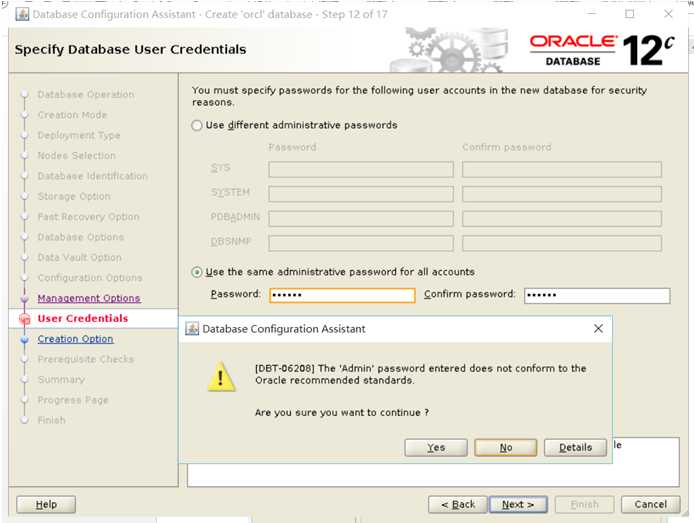This screenshot has height=523, width=694.
Task: Go to the Management Options step
Action: pos(89,298)
